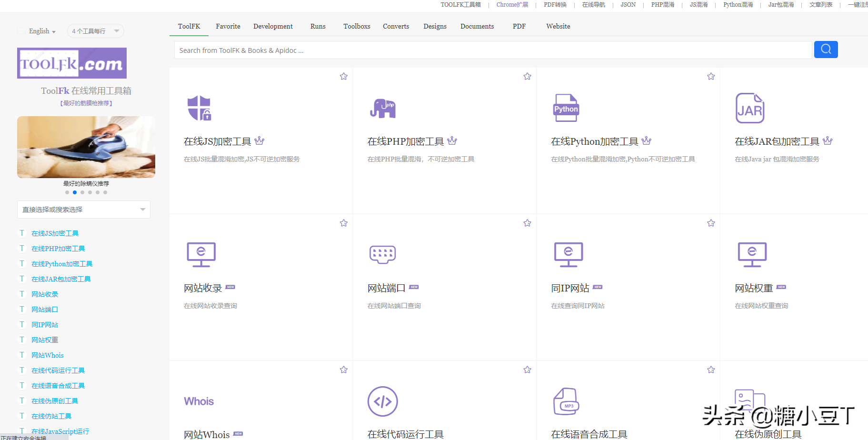Select the last carousel dot under banner

tap(105, 192)
